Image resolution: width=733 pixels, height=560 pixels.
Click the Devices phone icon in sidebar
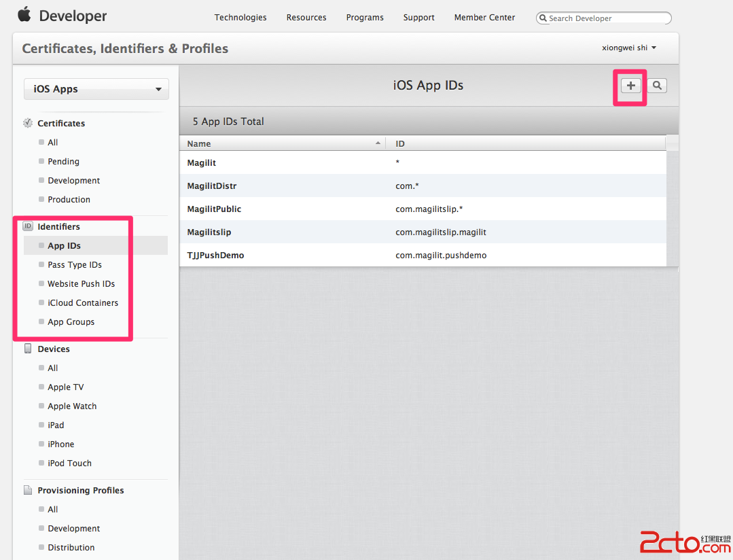coord(28,349)
